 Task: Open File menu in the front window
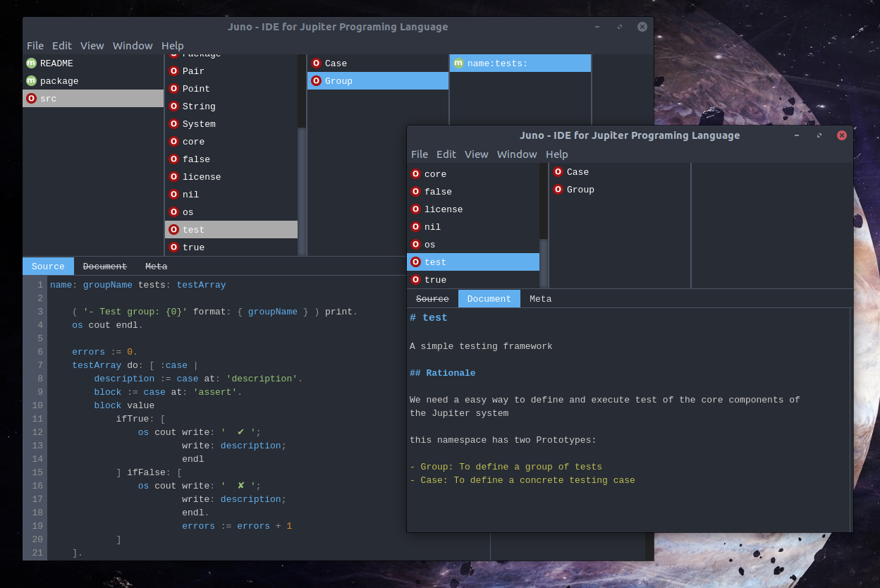pos(420,154)
